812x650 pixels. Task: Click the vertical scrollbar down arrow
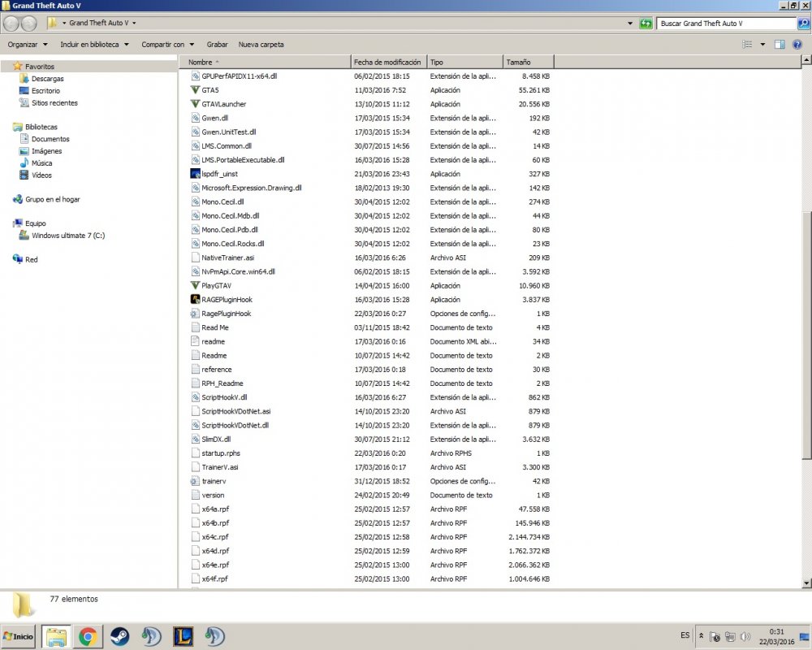click(x=806, y=583)
